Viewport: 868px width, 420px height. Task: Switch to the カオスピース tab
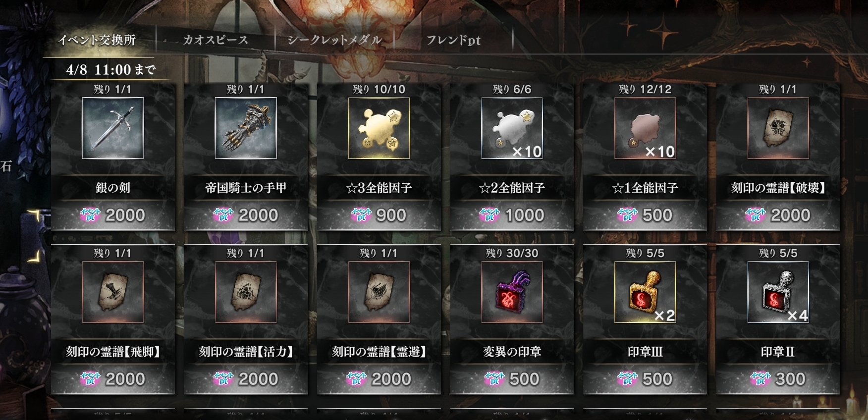[216, 40]
